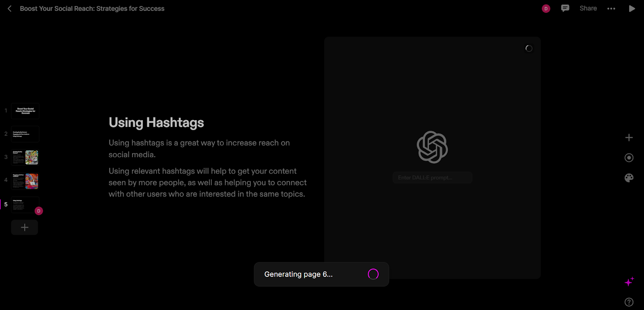Open the help question mark icon
This screenshot has height=310, width=644.
coord(629,302)
